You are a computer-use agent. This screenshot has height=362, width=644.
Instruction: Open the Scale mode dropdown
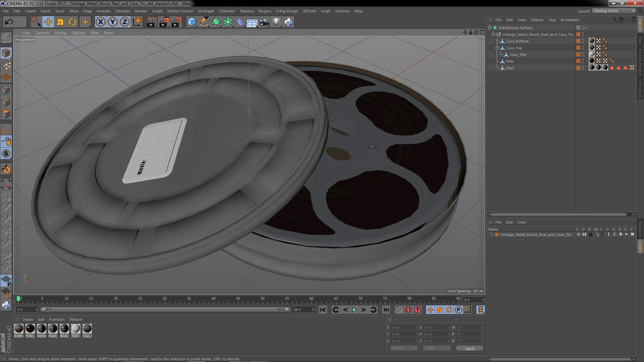(x=436, y=349)
